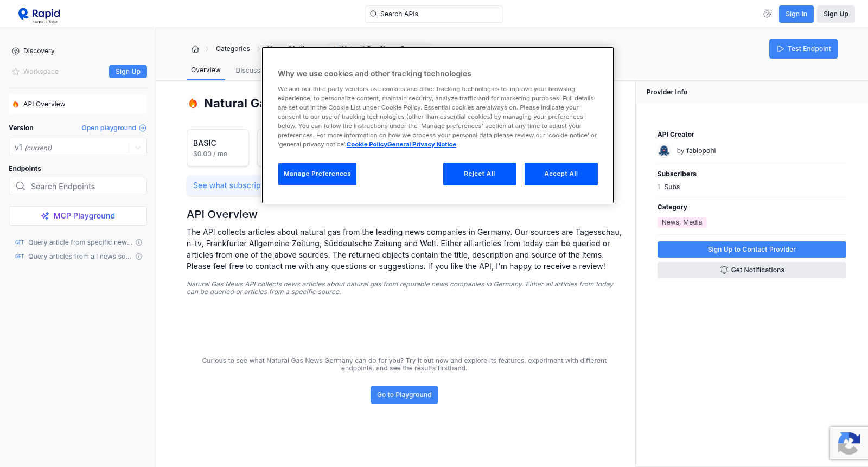
Task: Open Manage Preferences for cookies
Action: (317, 174)
